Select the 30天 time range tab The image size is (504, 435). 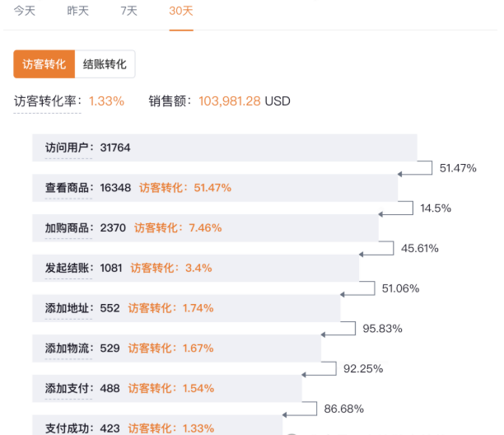pyautogui.click(x=181, y=11)
